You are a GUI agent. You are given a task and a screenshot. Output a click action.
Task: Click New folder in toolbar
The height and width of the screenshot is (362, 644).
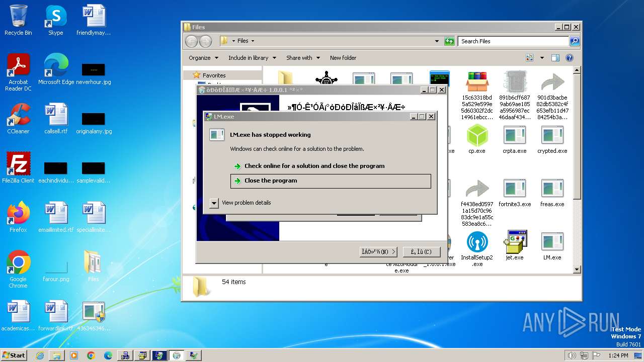click(343, 58)
